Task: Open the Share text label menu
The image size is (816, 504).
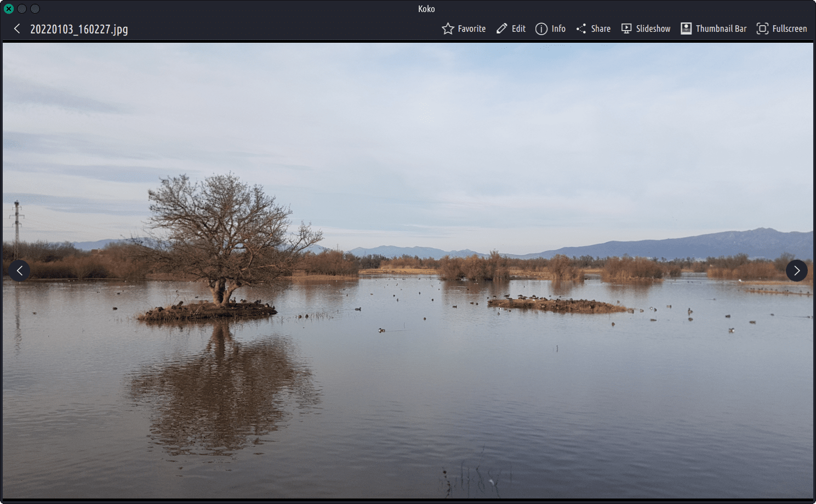Action: pos(601,29)
